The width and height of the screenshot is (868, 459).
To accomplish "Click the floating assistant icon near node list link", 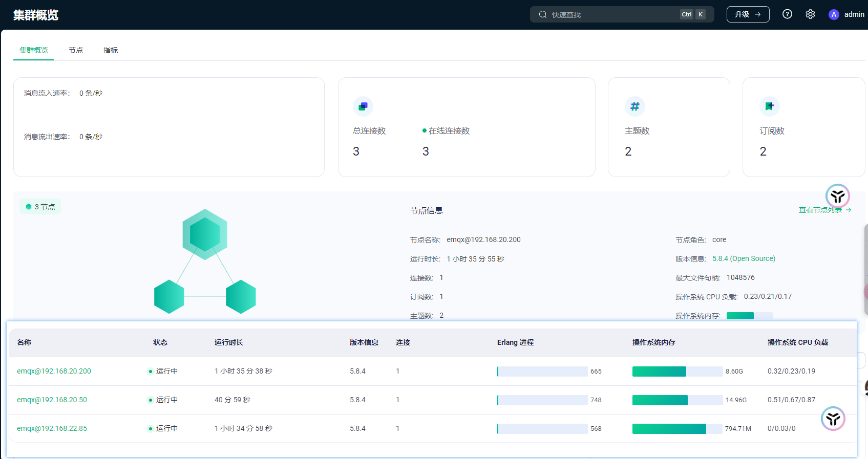I will 837,196.
